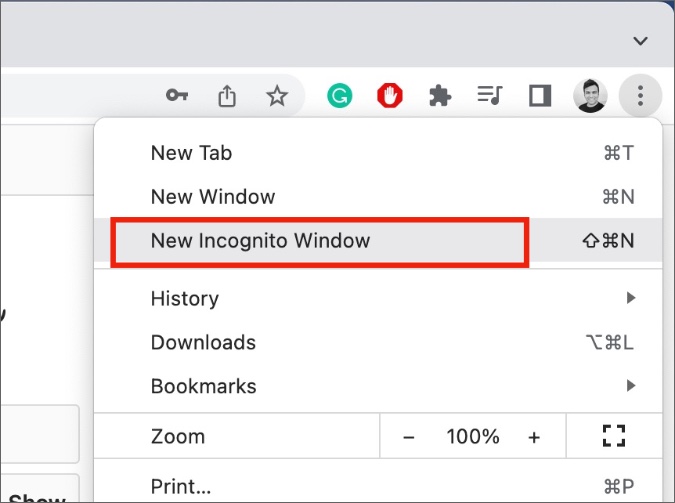Toggle the side panel icon
Image resolution: width=675 pixels, height=503 pixels.
(x=540, y=96)
